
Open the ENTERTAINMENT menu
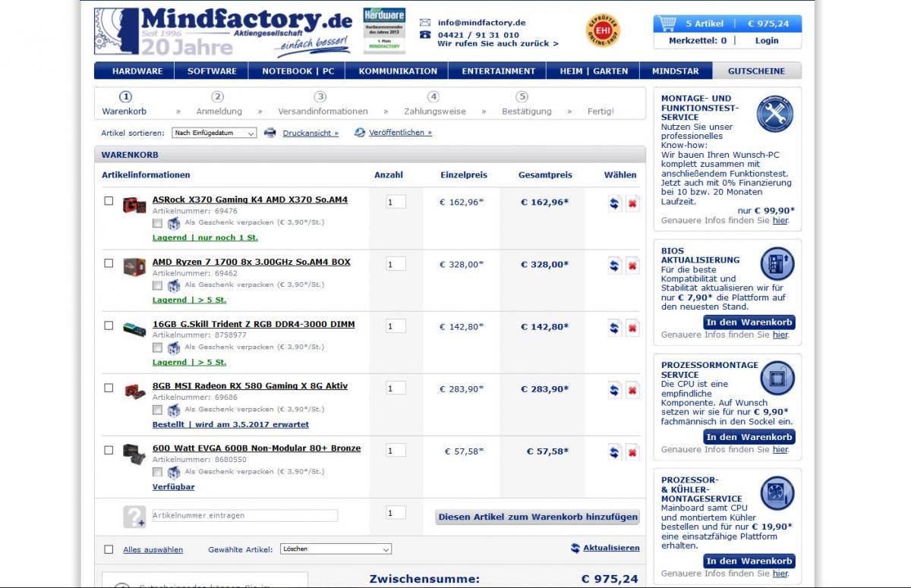(499, 71)
